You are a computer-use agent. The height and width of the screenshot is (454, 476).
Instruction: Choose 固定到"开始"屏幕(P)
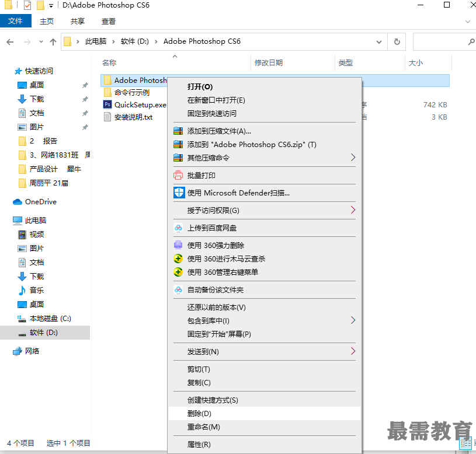[265, 334]
